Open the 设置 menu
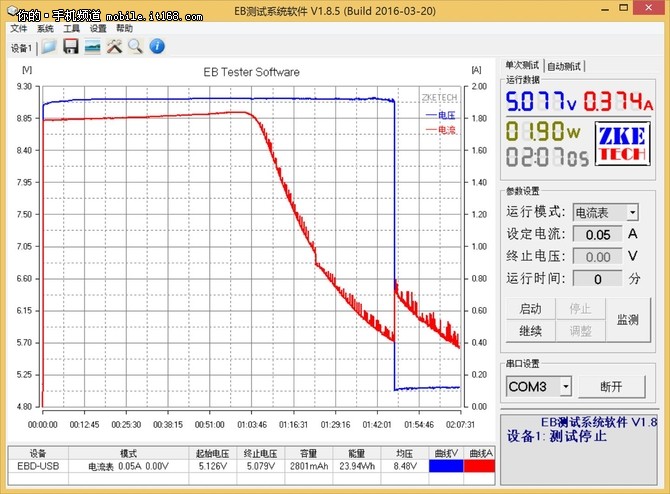 pyautogui.click(x=98, y=29)
